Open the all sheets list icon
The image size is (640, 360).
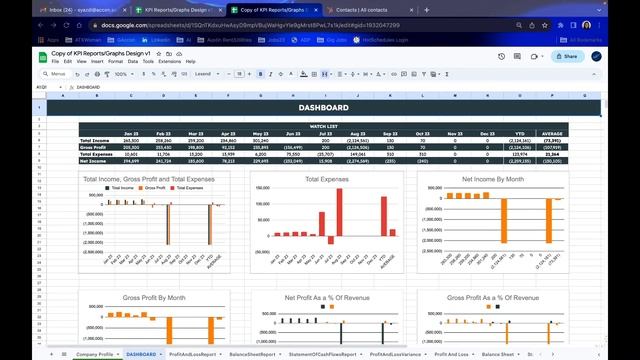point(64,354)
